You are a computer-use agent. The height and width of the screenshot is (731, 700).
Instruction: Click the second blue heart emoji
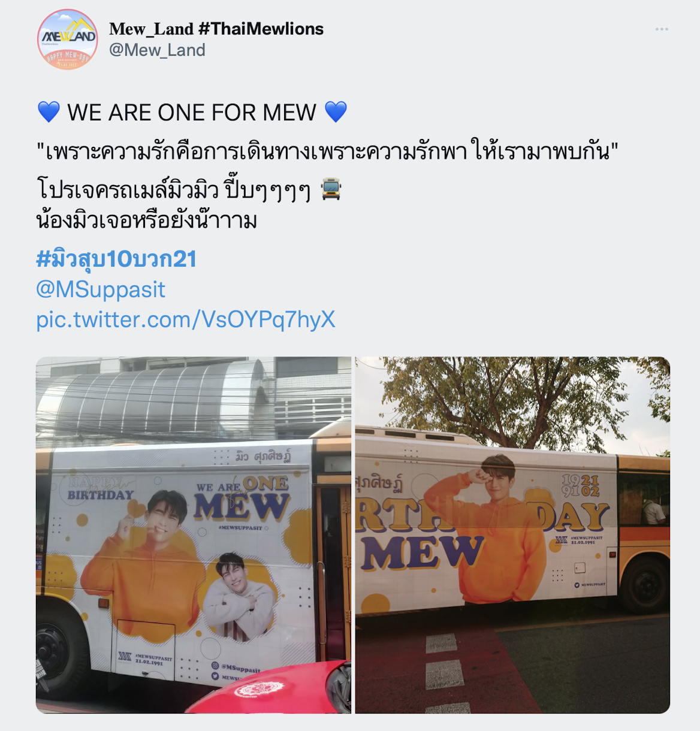(x=336, y=112)
